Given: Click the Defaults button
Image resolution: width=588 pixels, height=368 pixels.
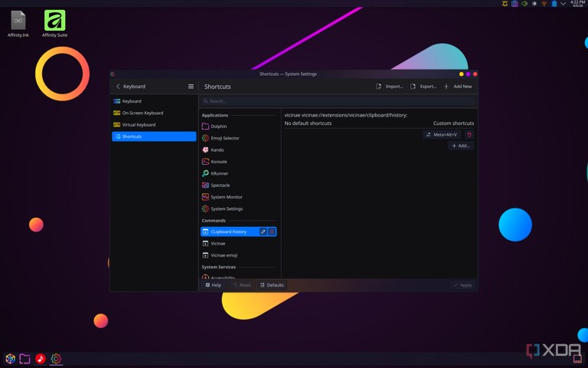Looking at the screenshot, I should 272,285.
